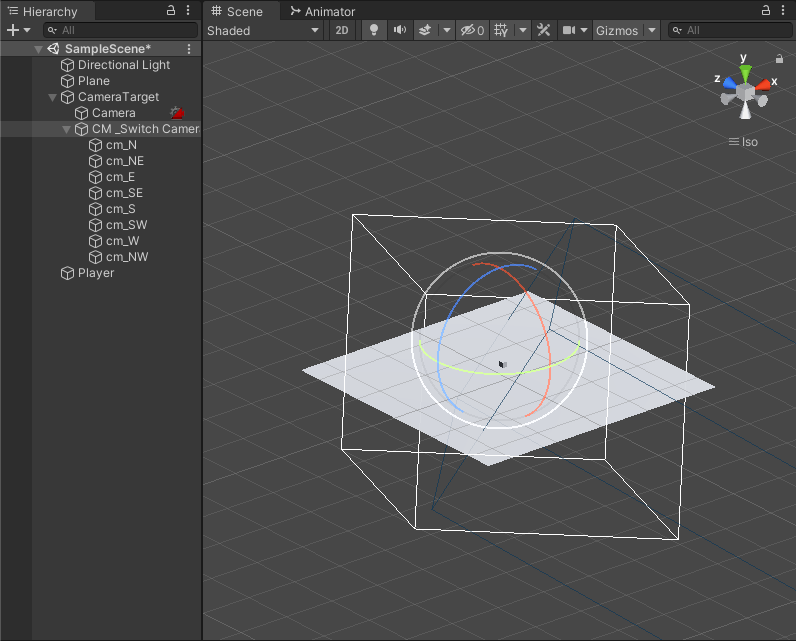Screen dimensions: 796x641
Task: Lock the Hierarchy panel
Action: tap(171, 10)
